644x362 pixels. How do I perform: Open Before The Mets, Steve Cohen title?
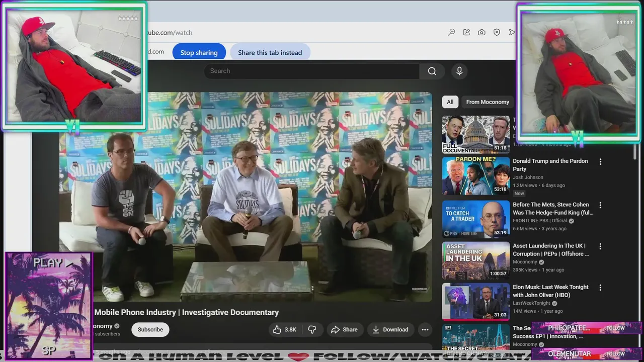pos(553,209)
